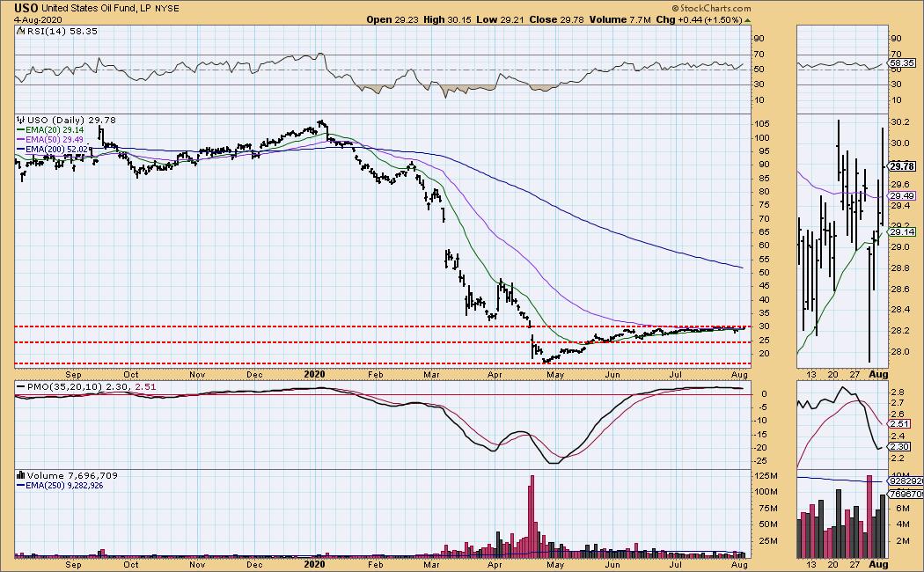Viewport: 924px width, 572px height.
Task: Click the Volume 7,696,709 panel label
Action: [x=72, y=475]
